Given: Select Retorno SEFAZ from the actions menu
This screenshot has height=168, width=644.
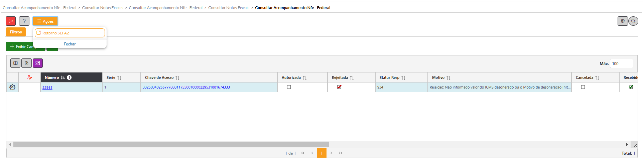Looking at the screenshot, I should 70,33.
